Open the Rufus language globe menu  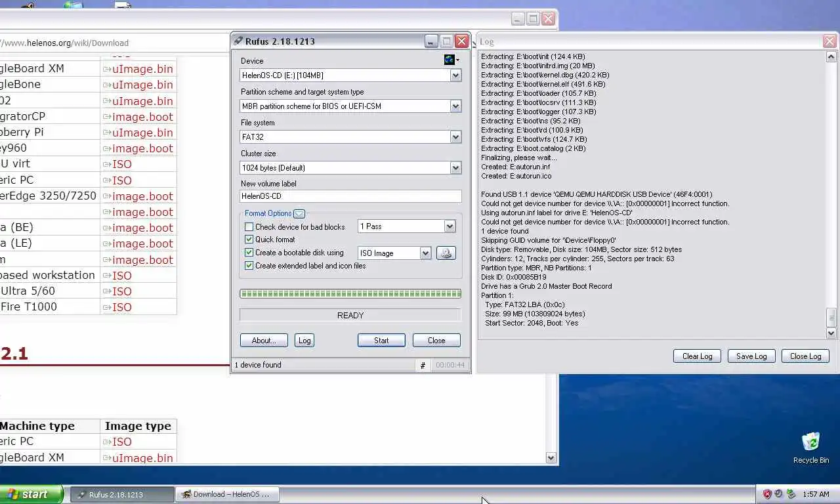click(x=451, y=60)
